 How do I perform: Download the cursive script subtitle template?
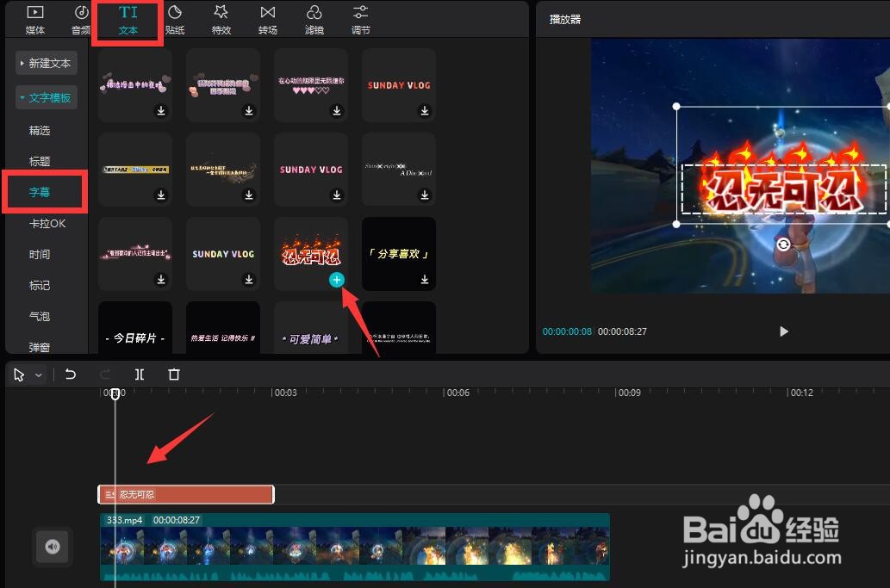425,195
